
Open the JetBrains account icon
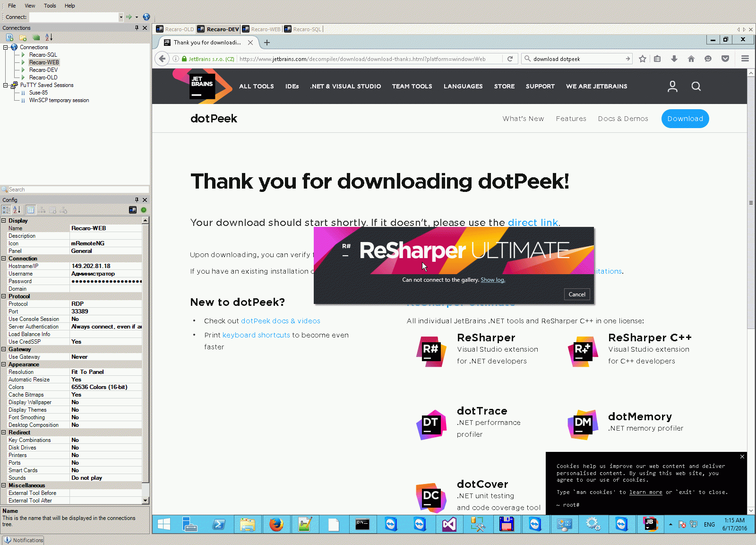[x=672, y=87]
